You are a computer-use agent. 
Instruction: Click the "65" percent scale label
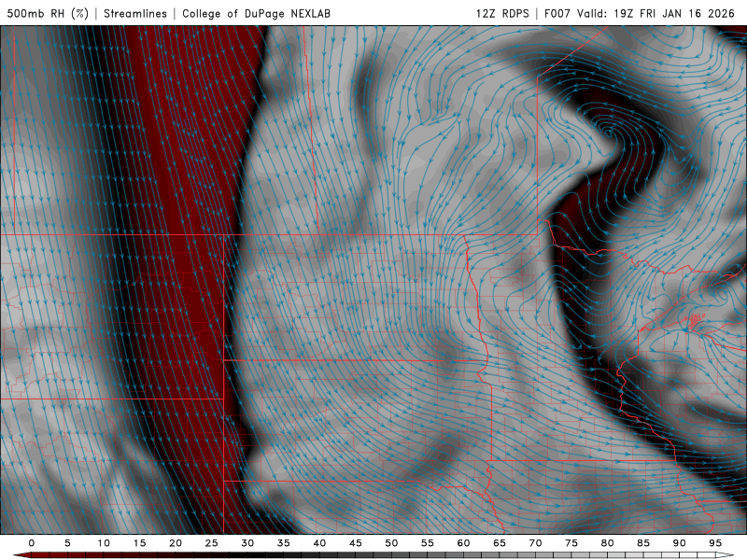(499, 543)
